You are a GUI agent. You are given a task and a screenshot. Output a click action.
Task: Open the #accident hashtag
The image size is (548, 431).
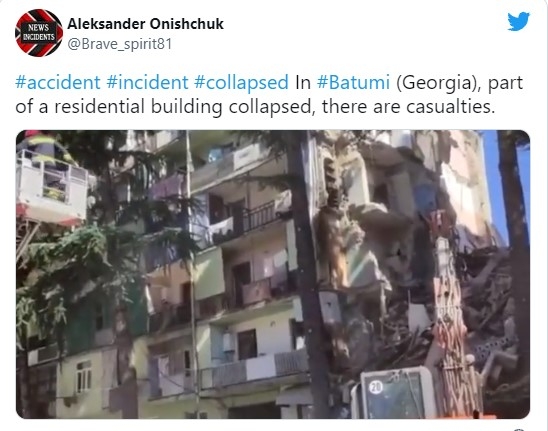[x=58, y=82]
